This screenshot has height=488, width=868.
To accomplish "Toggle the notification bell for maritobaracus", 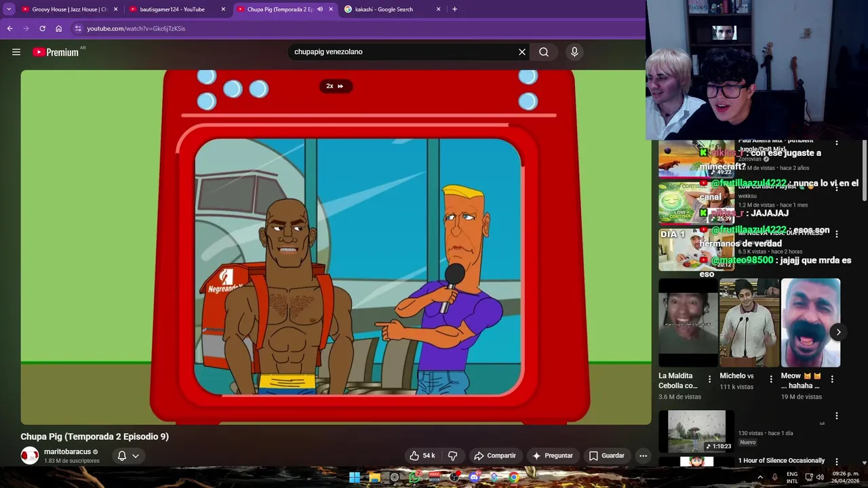I will tap(122, 455).
